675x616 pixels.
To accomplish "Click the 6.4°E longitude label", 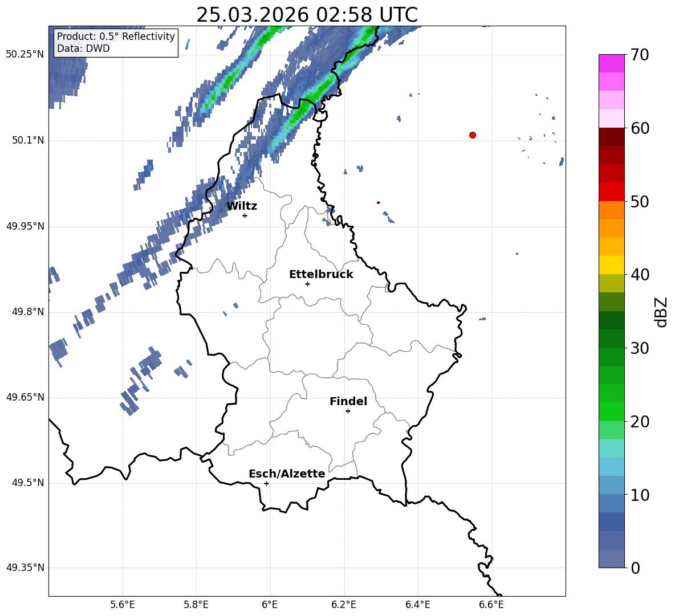I will click(417, 605).
